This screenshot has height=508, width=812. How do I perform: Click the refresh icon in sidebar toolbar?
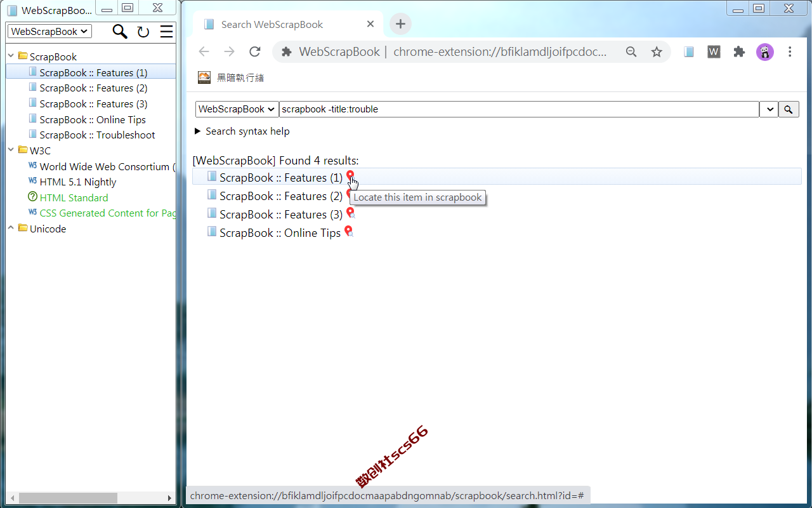pos(143,32)
